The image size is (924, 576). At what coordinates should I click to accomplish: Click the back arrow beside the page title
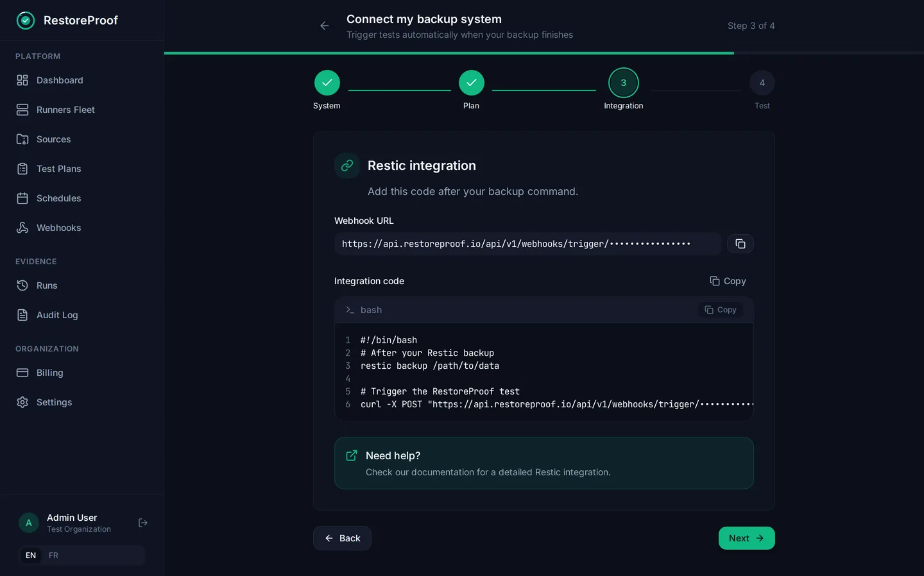[x=325, y=26]
